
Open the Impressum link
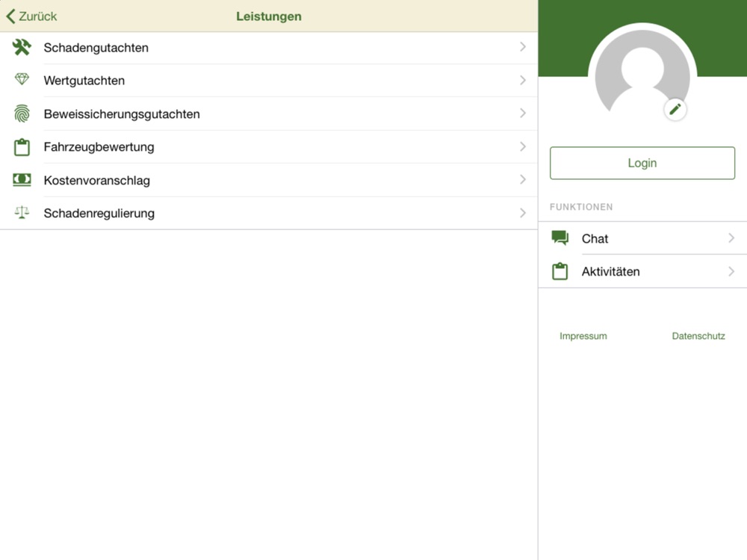583,336
